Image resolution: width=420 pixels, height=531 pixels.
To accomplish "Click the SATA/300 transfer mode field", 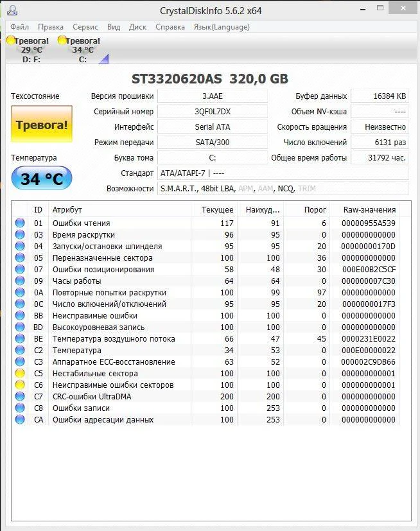I will coord(213,143).
